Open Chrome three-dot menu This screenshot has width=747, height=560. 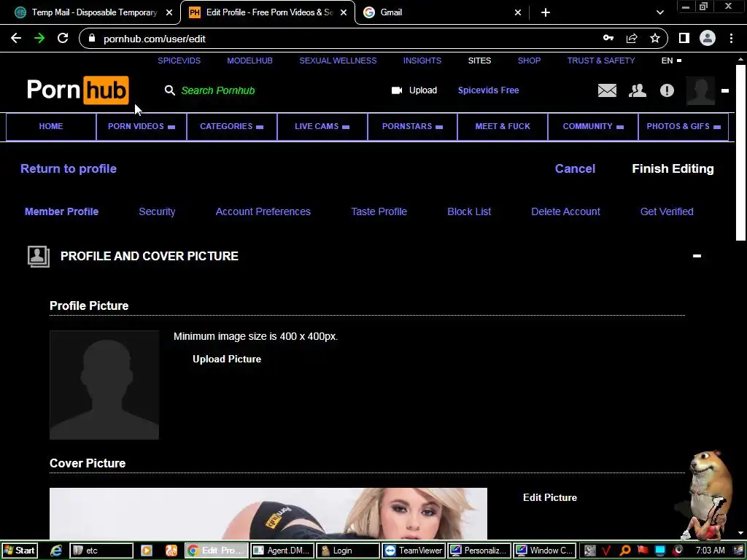pos(731,39)
